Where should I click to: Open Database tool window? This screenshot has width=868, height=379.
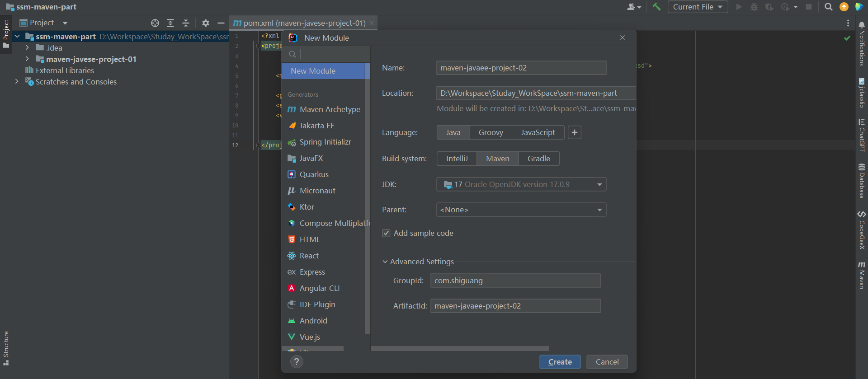tap(862, 181)
